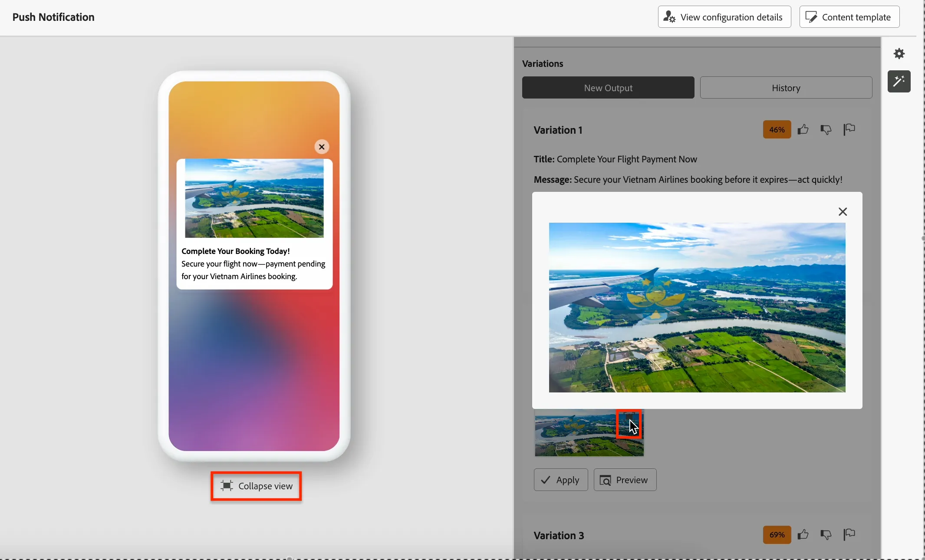Click 'Complete Your Booking Today!' in phone preview
Image resolution: width=925 pixels, height=560 pixels.
click(236, 251)
